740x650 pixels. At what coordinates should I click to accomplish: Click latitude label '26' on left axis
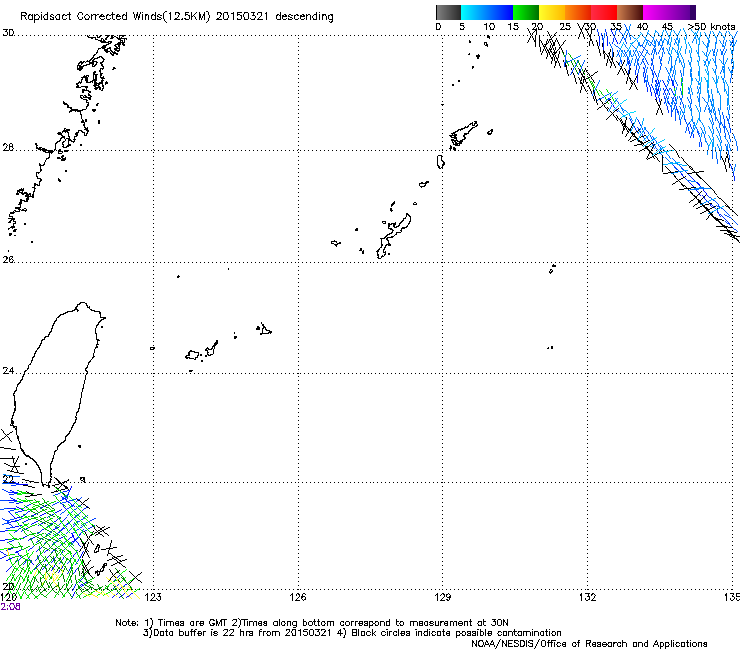[8, 259]
